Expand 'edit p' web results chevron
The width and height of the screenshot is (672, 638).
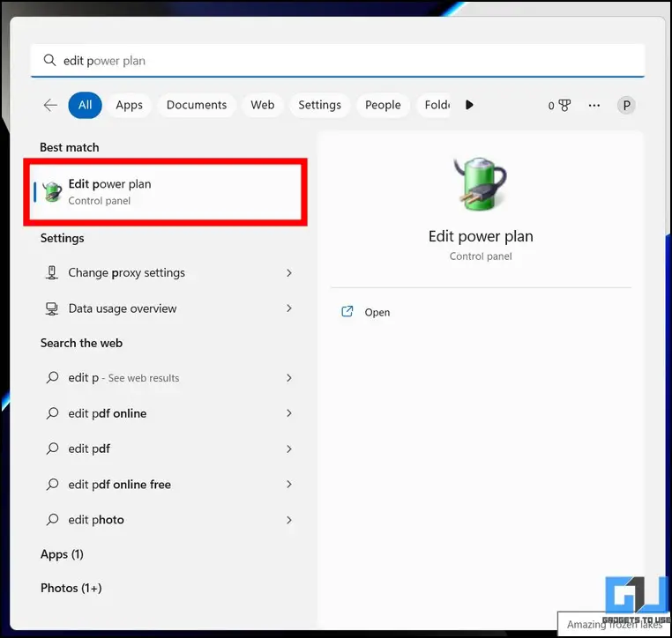(289, 378)
